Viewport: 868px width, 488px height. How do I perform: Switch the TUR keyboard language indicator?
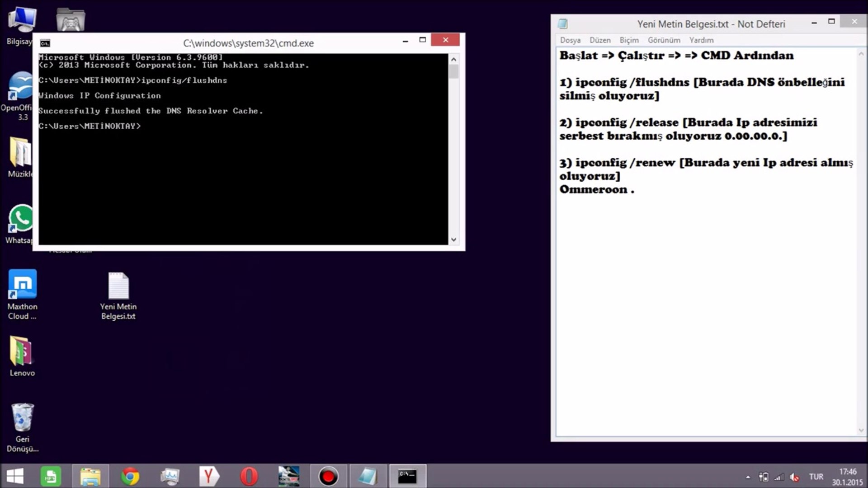816,477
